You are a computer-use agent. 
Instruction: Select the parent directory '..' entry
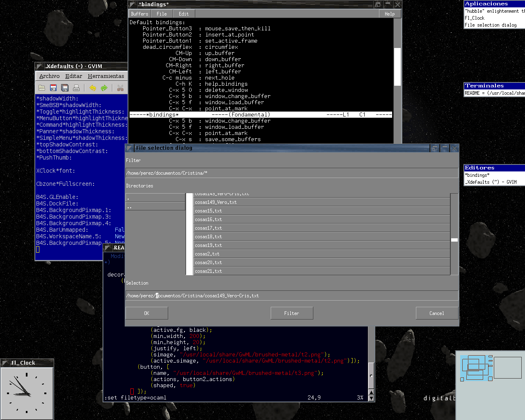click(x=155, y=207)
